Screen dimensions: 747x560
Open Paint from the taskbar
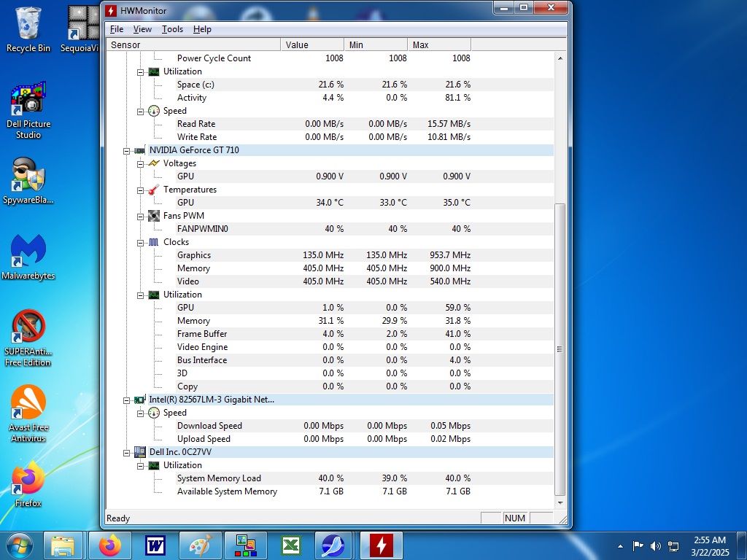point(200,545)
